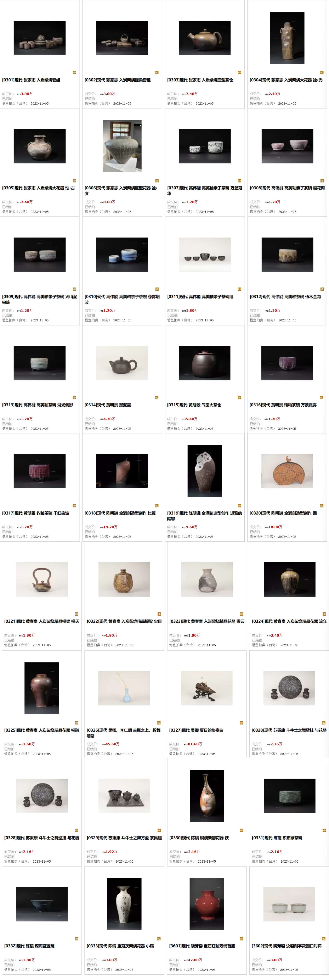Open the [0302] 张家志 入炭柴烧提梁套组 title link
329x980 pixels.
coord(118,80)
